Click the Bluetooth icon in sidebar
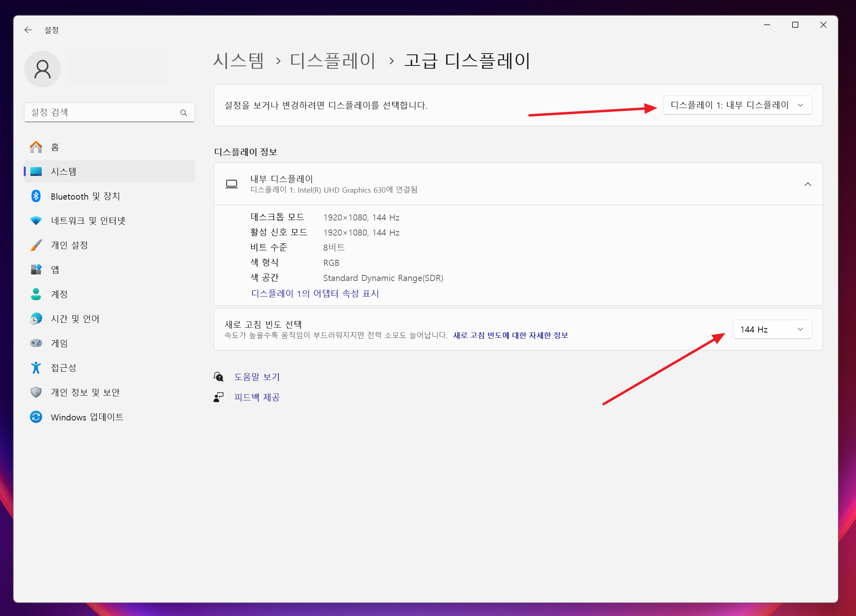The height and width of the screenshot is (616, 856). coord(36,196)
